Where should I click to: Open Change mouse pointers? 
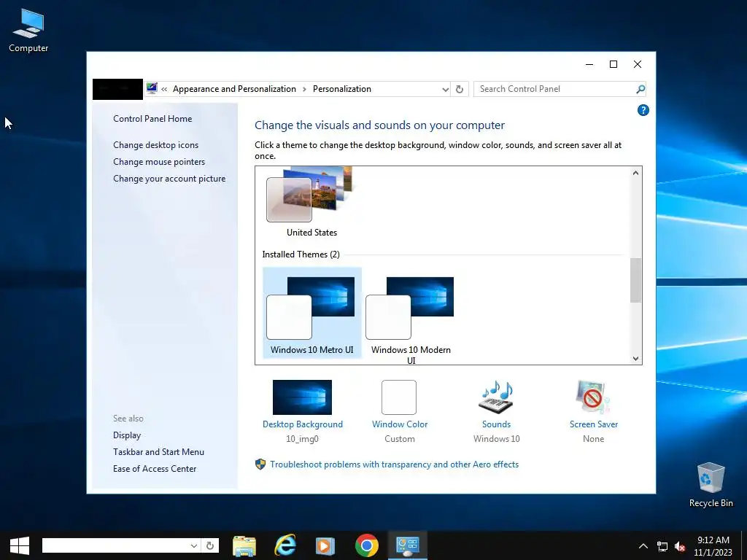[159, 162]
